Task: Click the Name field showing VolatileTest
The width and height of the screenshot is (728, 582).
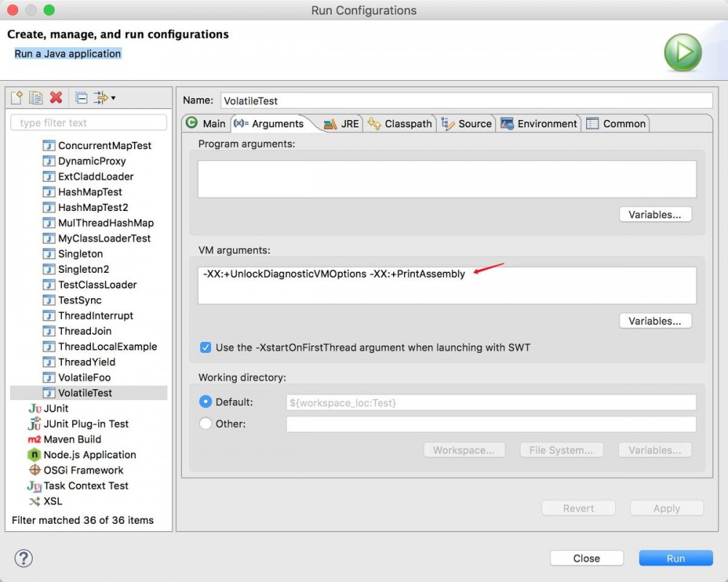Action: 467,100
